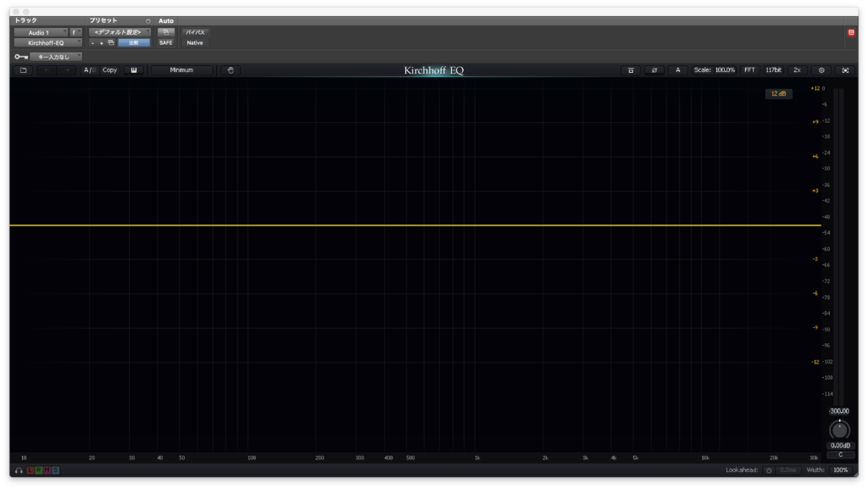Click the トラック header label
This screenshot has width=868, height=489.
click(26, 20)
